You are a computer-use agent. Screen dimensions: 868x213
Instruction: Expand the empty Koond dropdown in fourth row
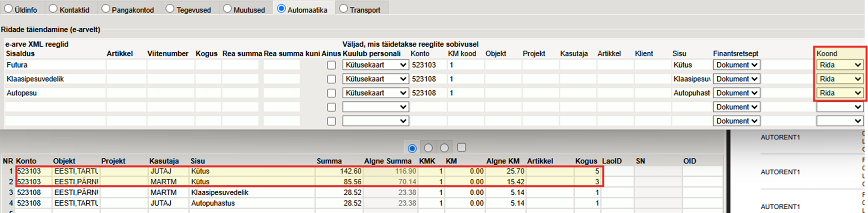coord(840,107)
